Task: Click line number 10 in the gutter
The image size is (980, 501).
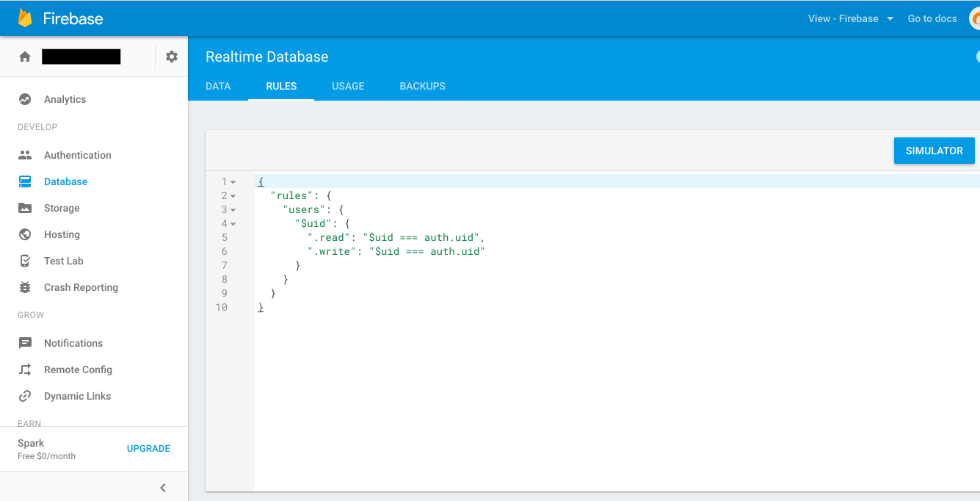Action: 222,307
